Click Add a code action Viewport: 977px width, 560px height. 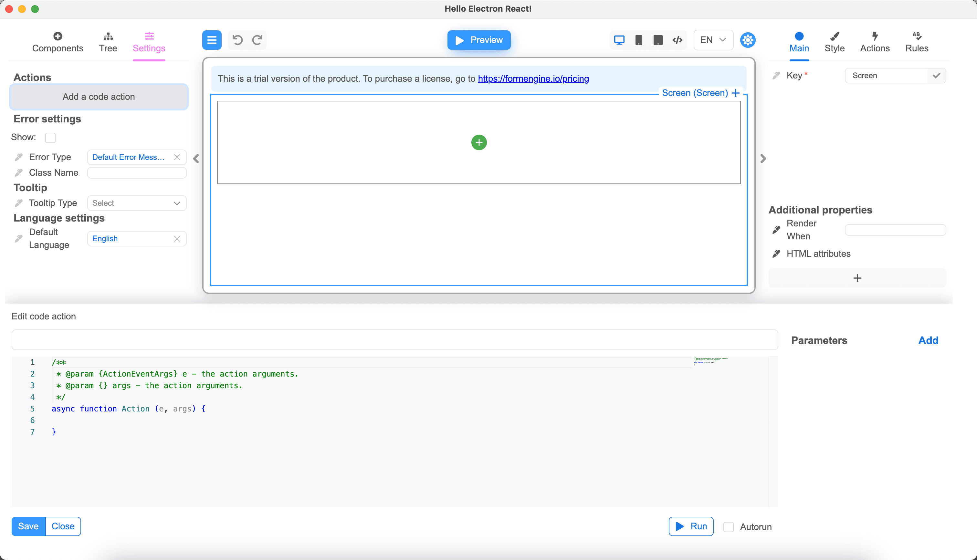(99, 97)
